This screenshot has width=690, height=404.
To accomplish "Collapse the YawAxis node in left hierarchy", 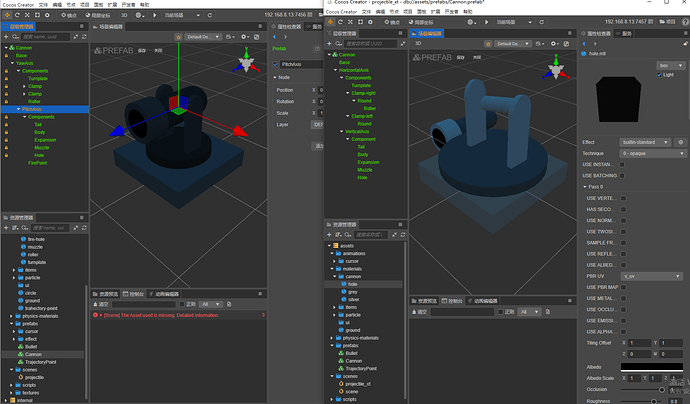I will pyautogui.click(x=12, y=63).
